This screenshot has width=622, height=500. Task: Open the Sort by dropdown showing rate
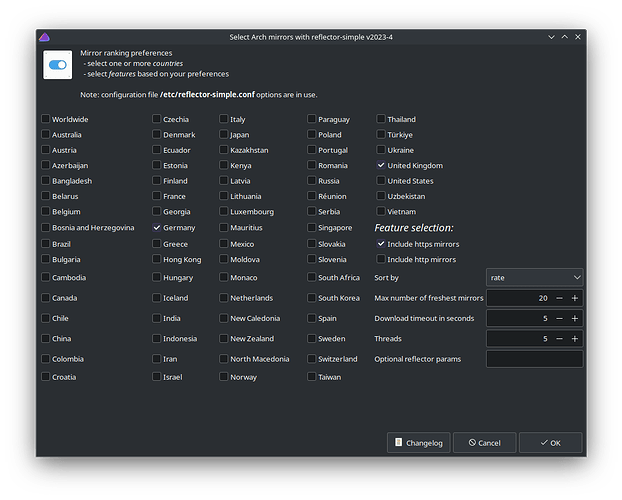[x=534, y=277]
